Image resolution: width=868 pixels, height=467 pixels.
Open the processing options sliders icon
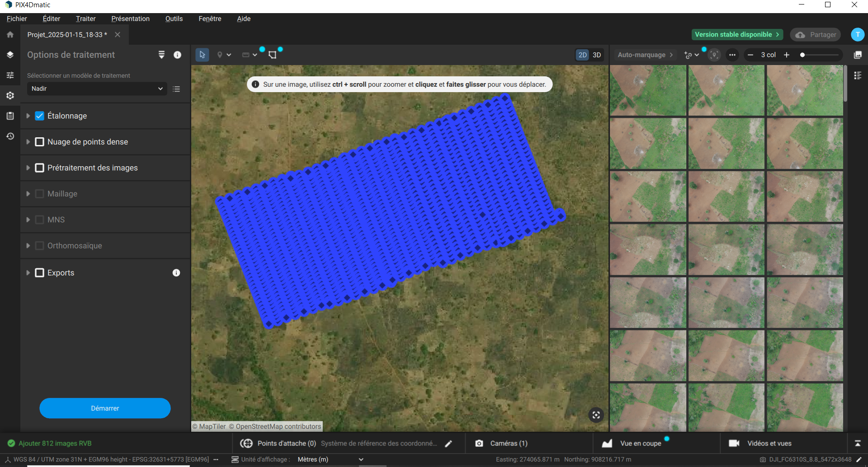click(10, 75)
